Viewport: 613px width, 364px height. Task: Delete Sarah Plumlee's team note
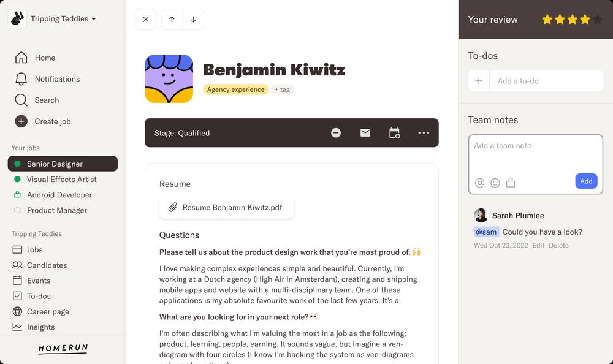[x=558, y=245]
